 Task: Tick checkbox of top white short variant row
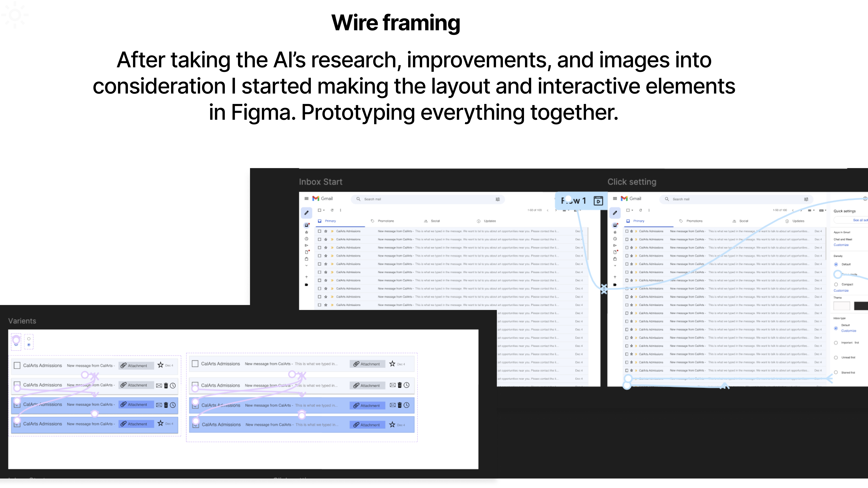tap(17, 365)
